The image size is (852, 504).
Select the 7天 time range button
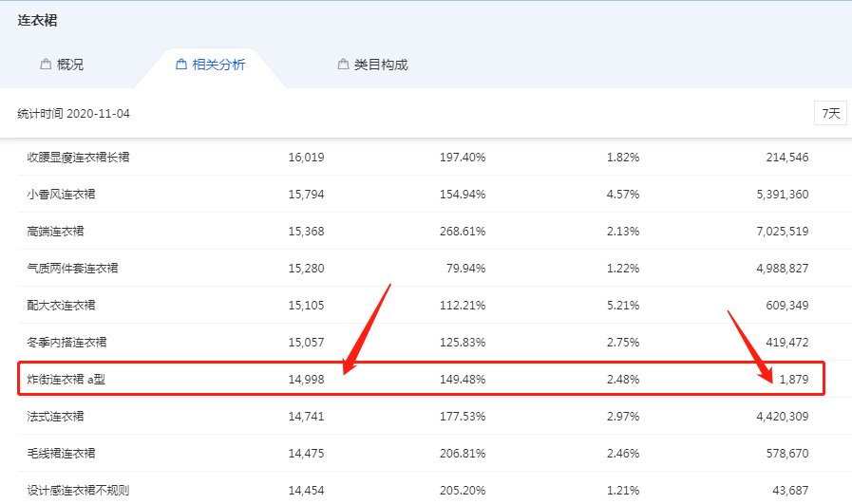pos(830,113)
